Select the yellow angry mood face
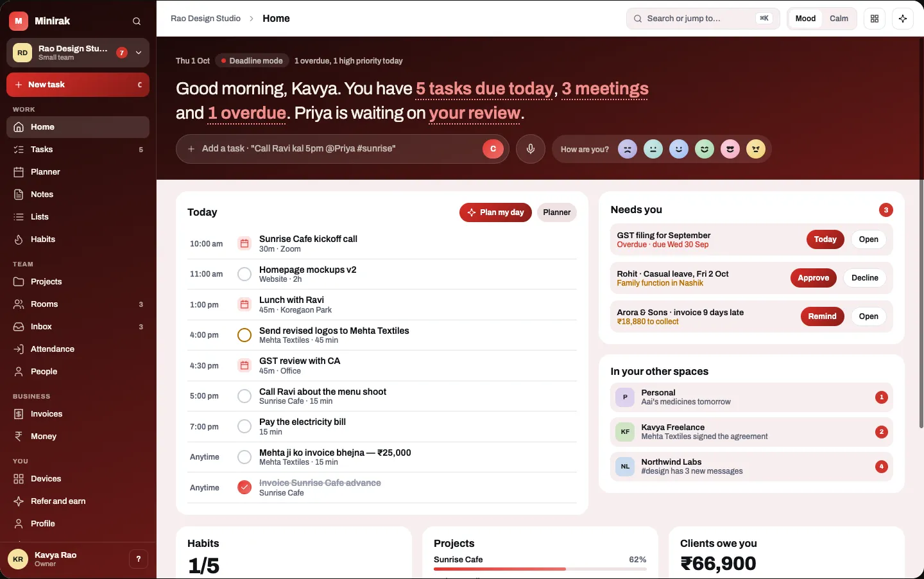Viewport: 924px width, 579px height. coord(756,149)
